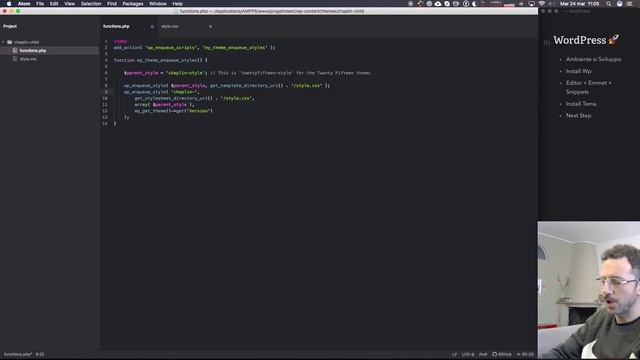
Task: Click the webcam video overlay
Action: pyautogui.click(x=589, y=290)
